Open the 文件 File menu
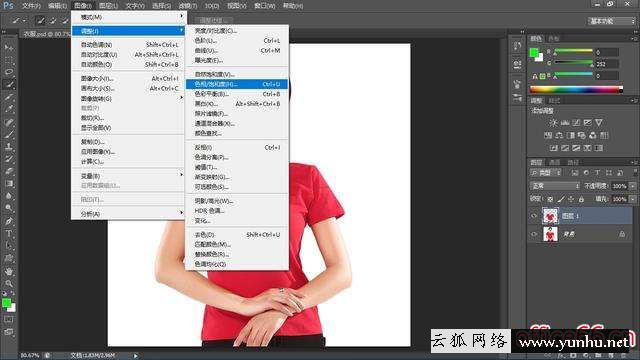640x360 pixels. [31, 6]
